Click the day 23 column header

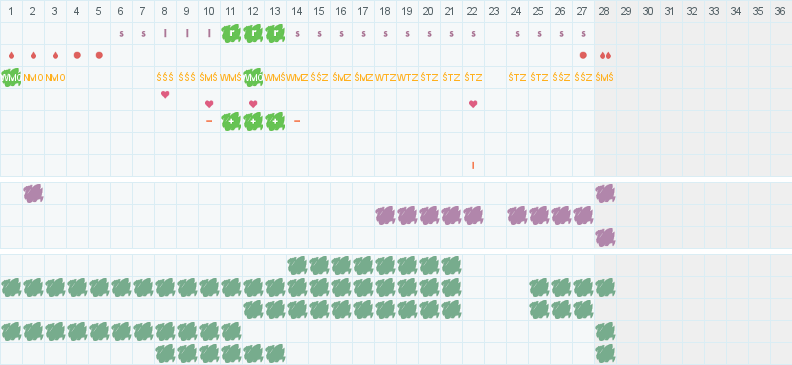494,11
